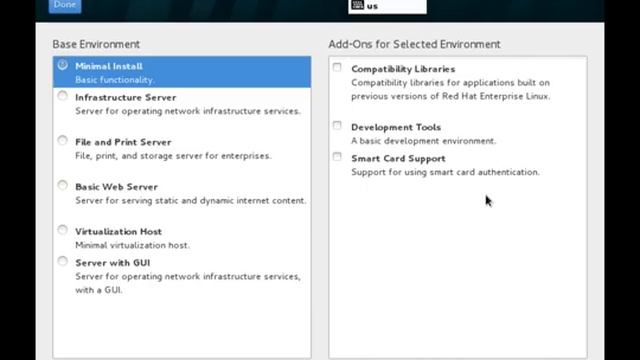Click 'File, print, and storage server' description

173,156
